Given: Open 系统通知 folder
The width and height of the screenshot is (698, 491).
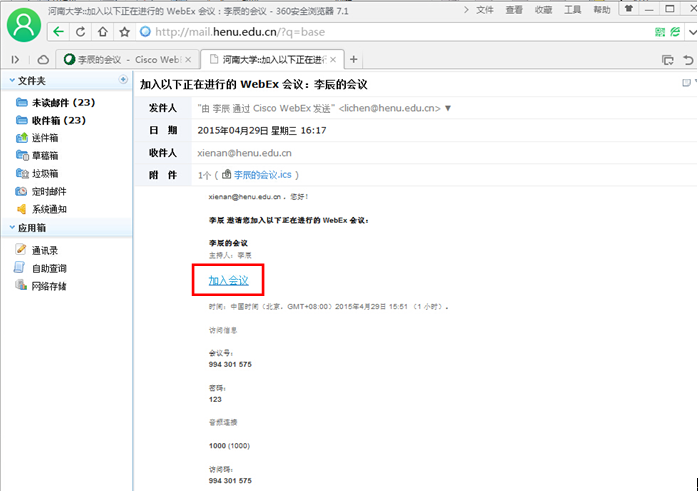Looking at the screenshot, I should pyautogui.click(x=49, y=210).
